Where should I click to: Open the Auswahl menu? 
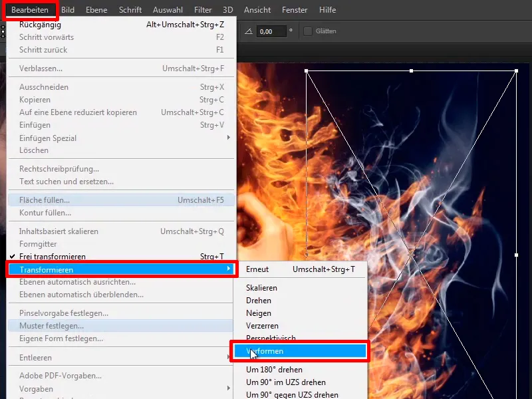tap(168, 10)
